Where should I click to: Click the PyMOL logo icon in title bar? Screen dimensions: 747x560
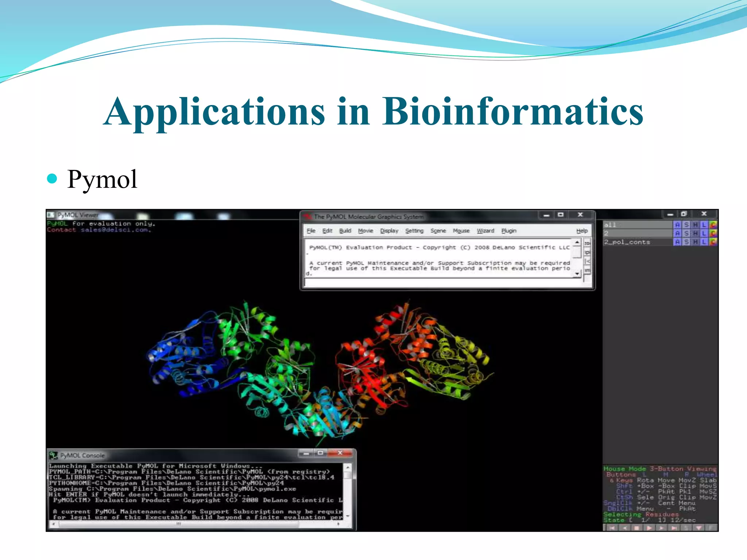pyautogui.click(x=307, y=216)
